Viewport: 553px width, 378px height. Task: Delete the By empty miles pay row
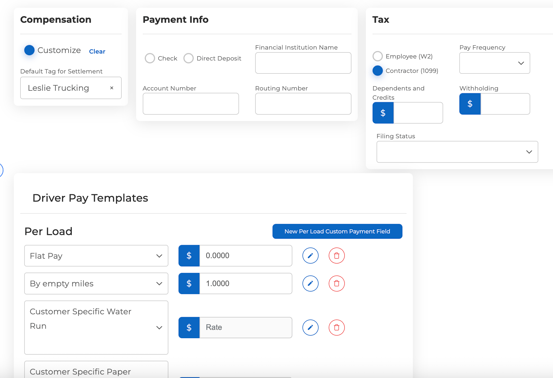pyautogui.click(x=336, y=284)
